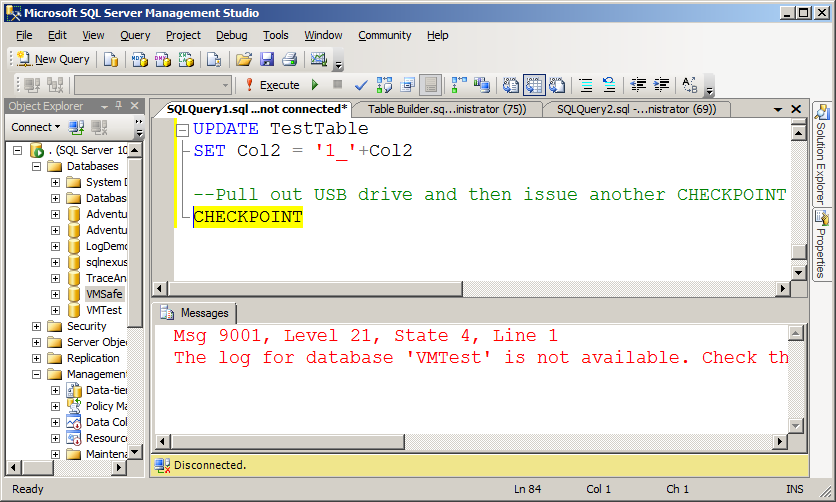
Task: Click the New Query button
Action: 53,59
